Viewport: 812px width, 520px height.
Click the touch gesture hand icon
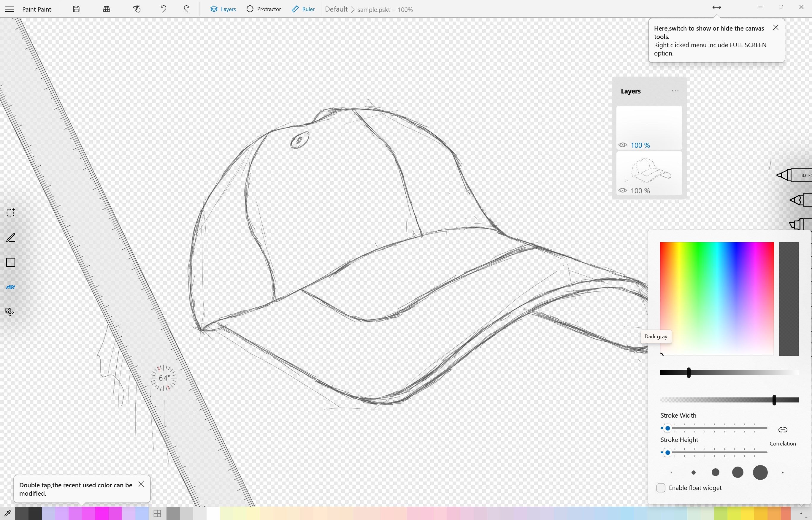click(137, 9)
